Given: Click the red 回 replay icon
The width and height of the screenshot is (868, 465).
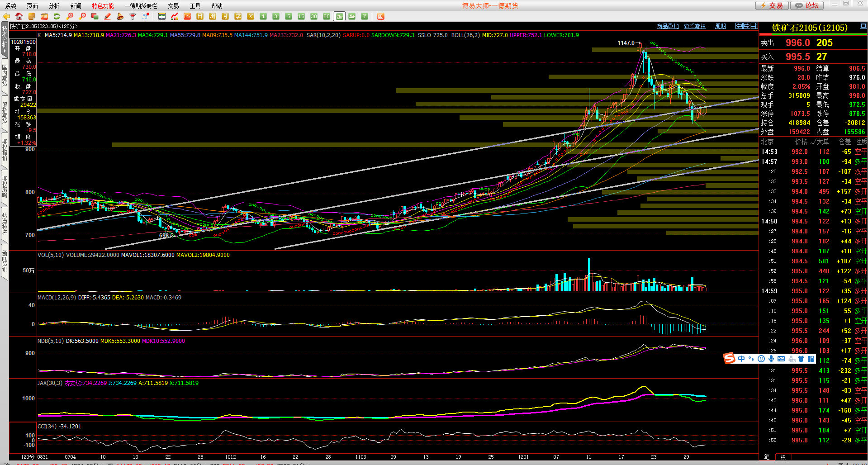Looking at the screenshot, I should click(381, 16).
